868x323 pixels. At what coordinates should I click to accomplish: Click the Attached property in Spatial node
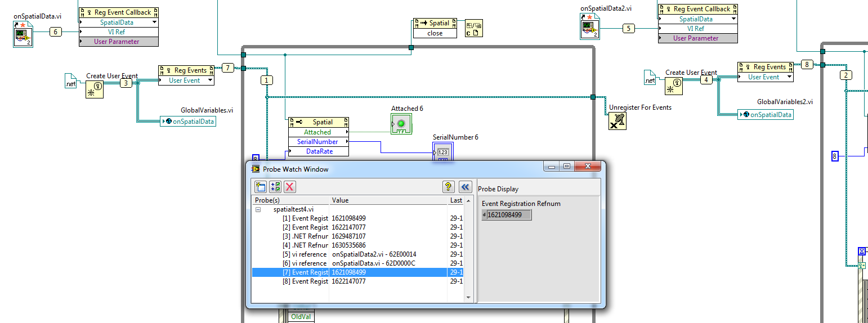[x=317, y=132]
